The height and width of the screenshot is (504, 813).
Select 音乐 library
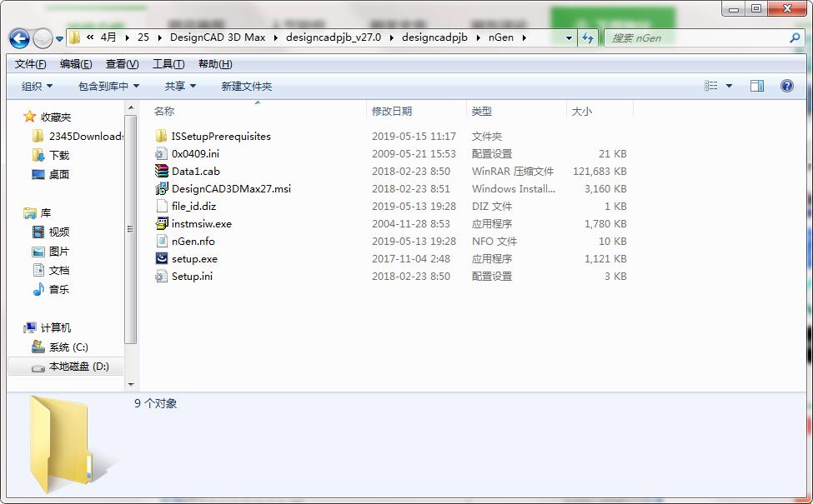(59, 290)
